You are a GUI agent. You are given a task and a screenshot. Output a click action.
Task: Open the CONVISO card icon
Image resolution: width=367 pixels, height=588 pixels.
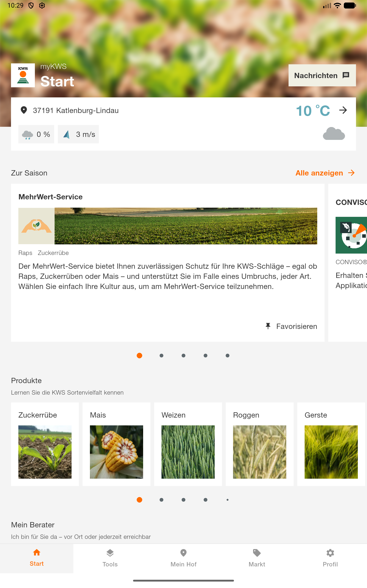(x=351, y=235)
